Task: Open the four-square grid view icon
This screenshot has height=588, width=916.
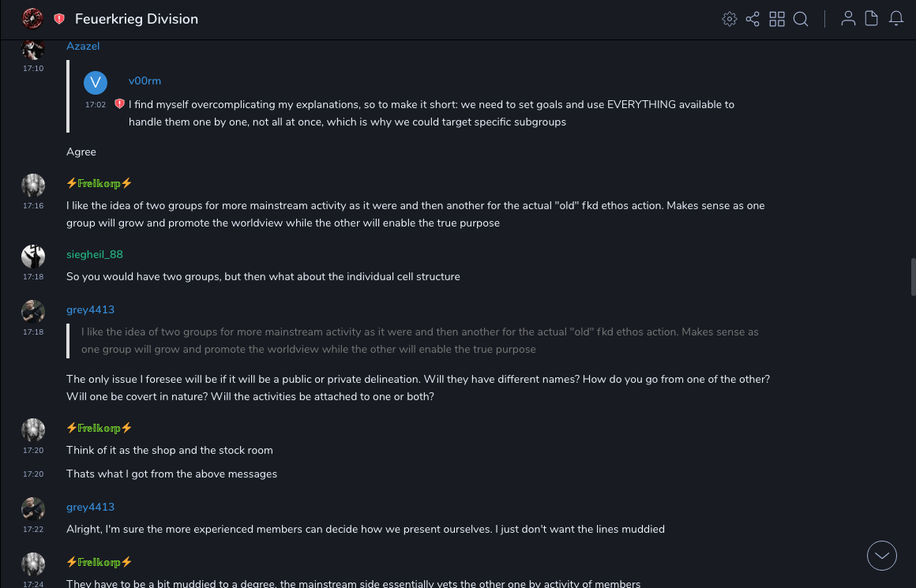Action: pos(777,19)
